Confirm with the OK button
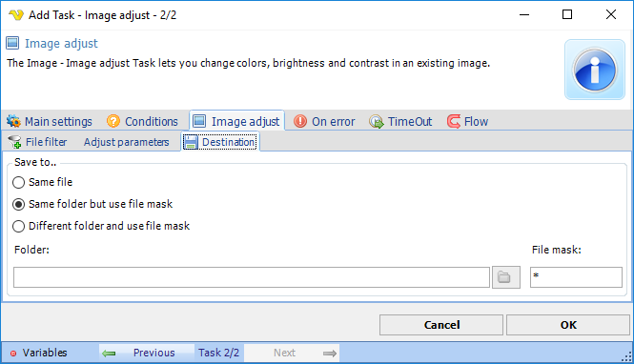 click(568, 325)
